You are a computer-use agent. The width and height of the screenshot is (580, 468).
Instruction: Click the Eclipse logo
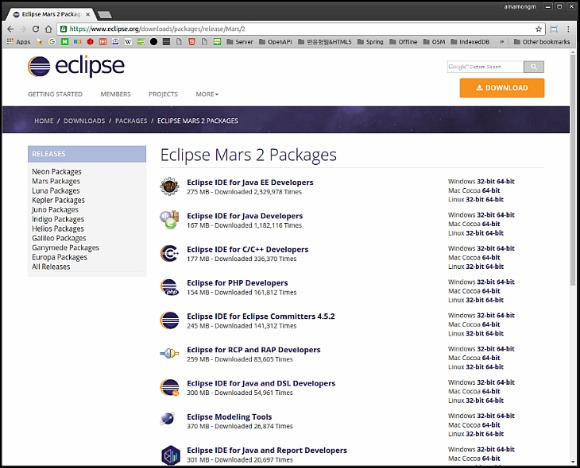coord(76,66)
